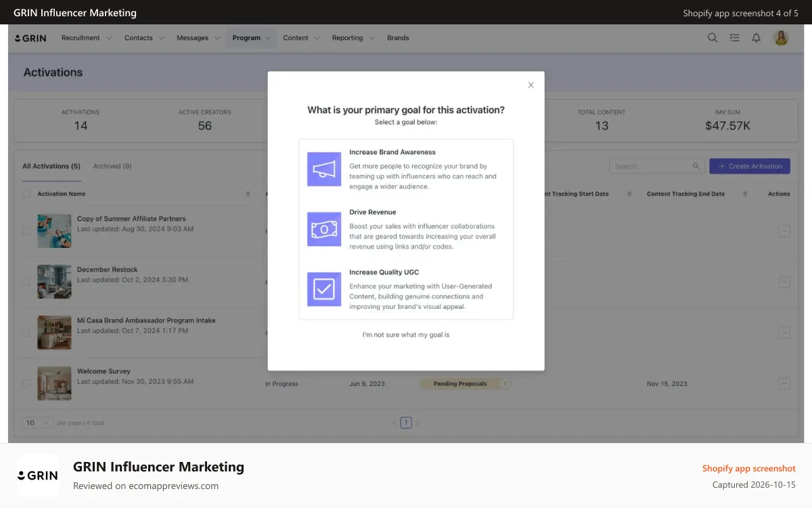
Task: Open the rows per page dropdown
Action: [38, 423]
